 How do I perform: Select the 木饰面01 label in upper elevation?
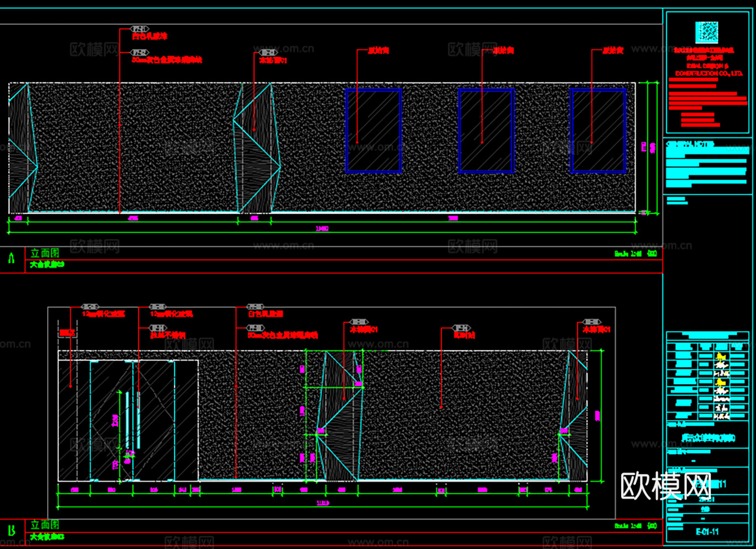[273, 60]
